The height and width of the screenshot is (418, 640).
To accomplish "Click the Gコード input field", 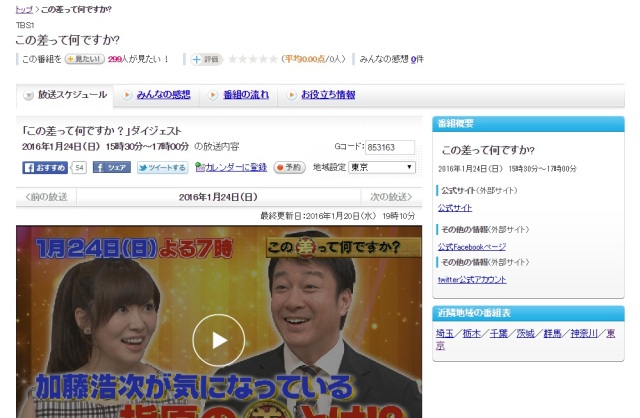I will 389,147.
